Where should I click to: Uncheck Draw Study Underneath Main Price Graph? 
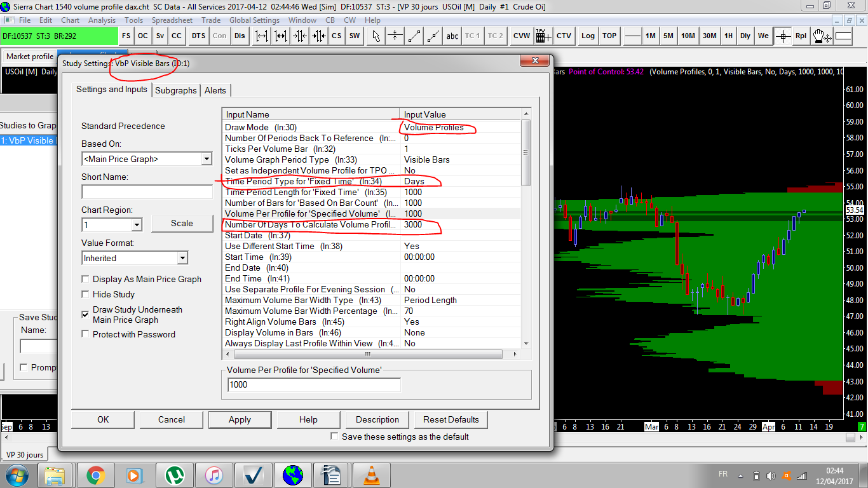click(86, 315)
